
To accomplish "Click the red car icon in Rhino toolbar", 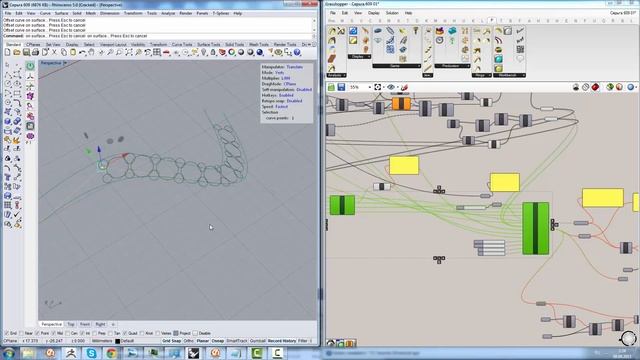I will 167,52.
